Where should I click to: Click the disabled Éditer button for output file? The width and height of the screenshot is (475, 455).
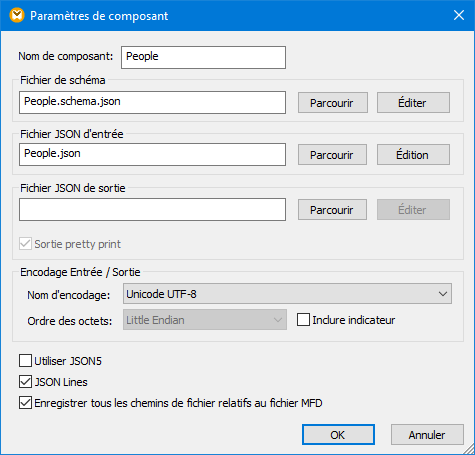[413, 210]
